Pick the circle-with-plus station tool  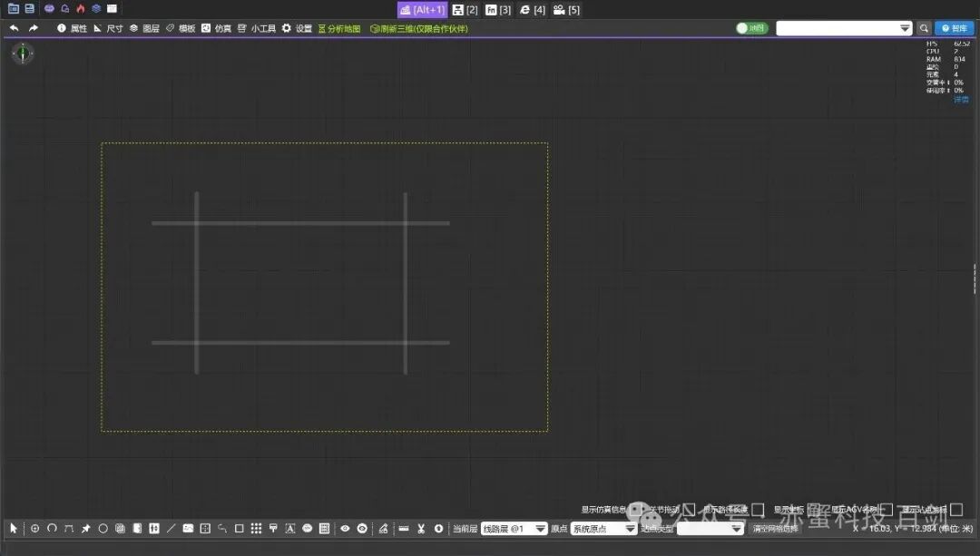click(x=35, y=529)
